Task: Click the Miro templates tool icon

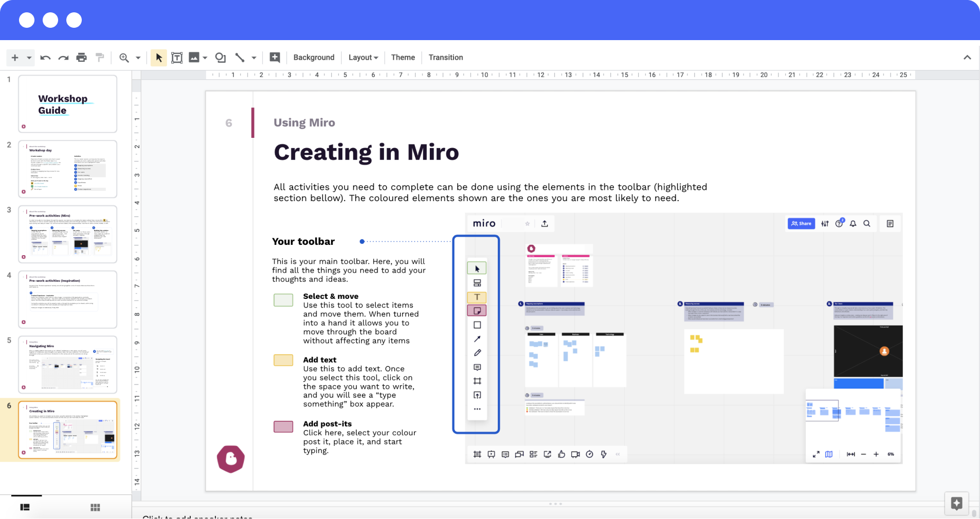Action: [477, 283]
